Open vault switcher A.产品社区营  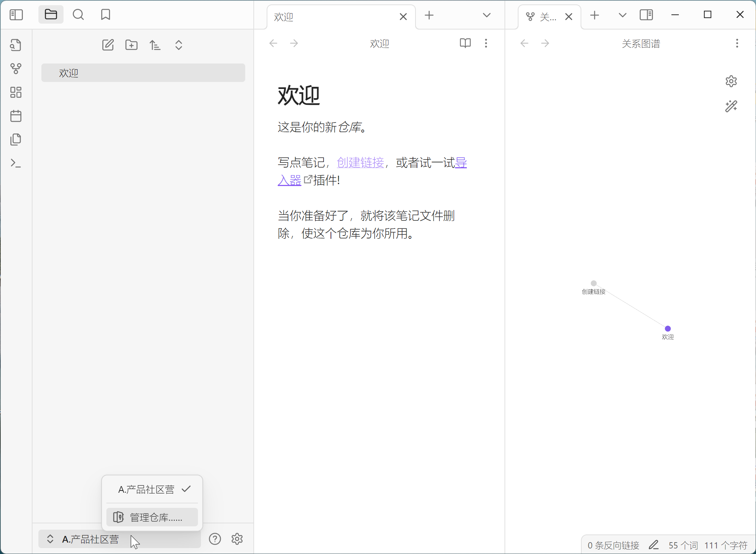click(x=90, y=539)
